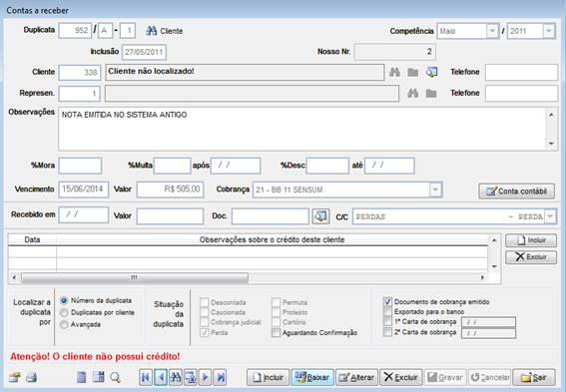Click the Excluir button in bottom bar
Image resolution: width=566 pixels, height=392 pixels.
401,378
